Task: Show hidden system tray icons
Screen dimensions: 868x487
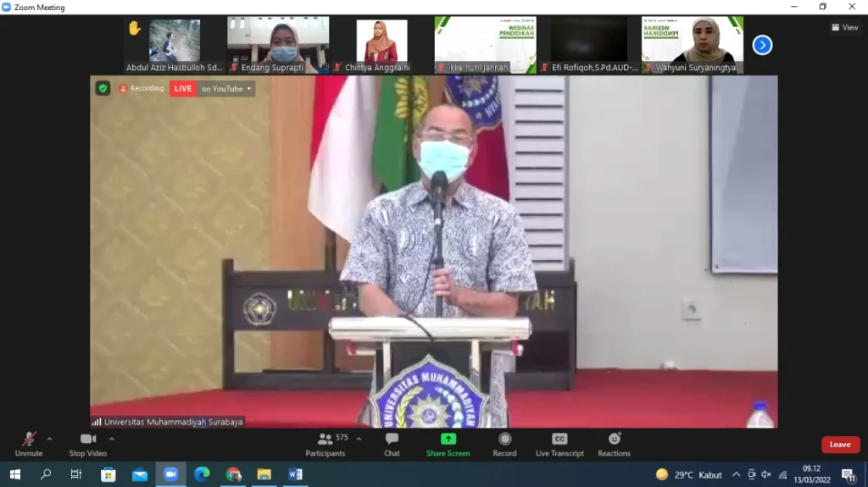Action: click(737, 474)
